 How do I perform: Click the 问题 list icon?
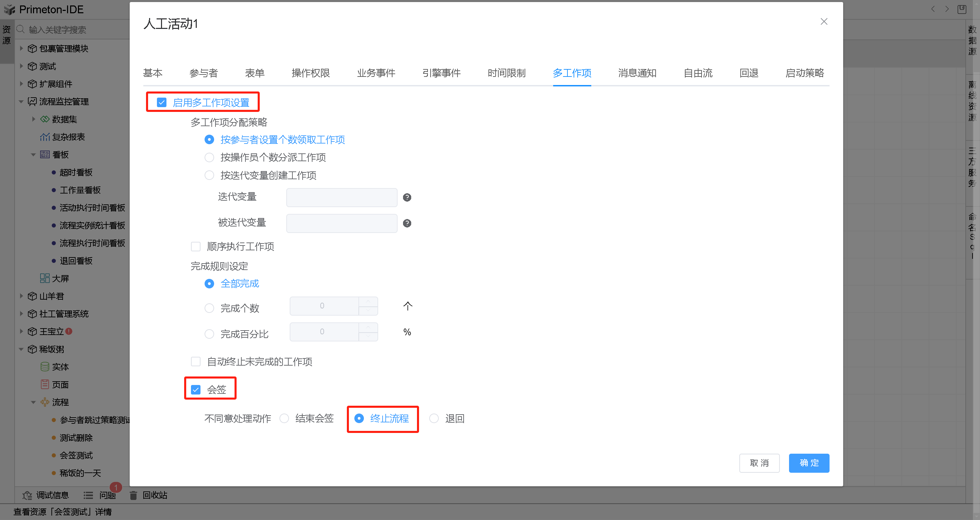88,495
